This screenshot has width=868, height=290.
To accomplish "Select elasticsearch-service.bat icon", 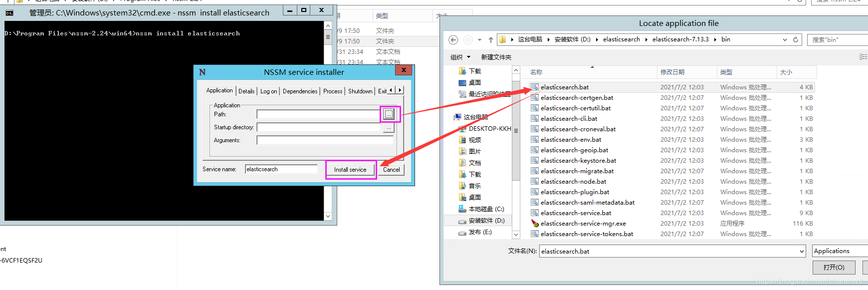I will [x=534, y=213].
